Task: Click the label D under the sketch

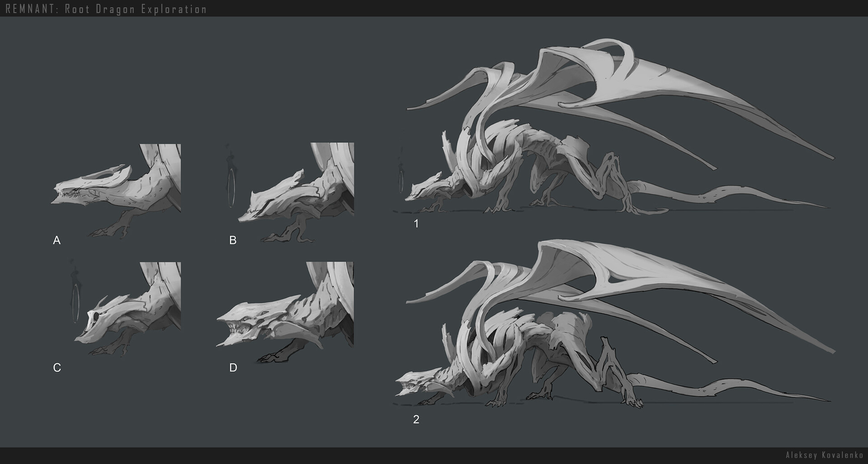Action: 233,366
